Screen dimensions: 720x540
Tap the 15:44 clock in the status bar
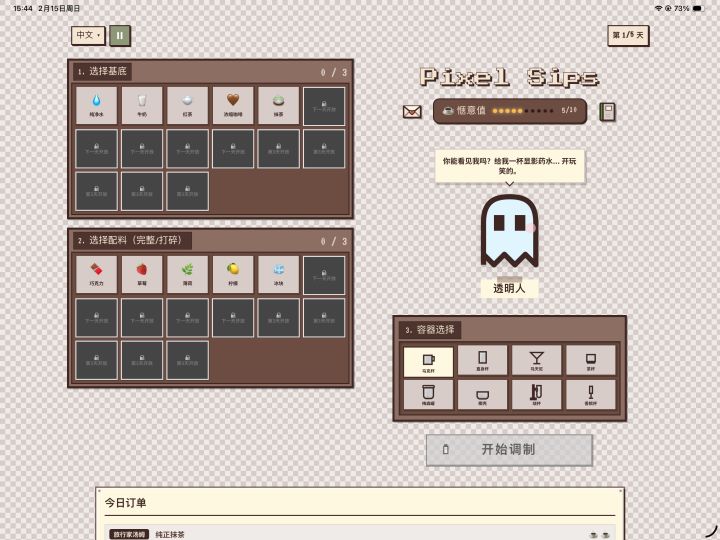pyautogui.click(x=22, y=8)
